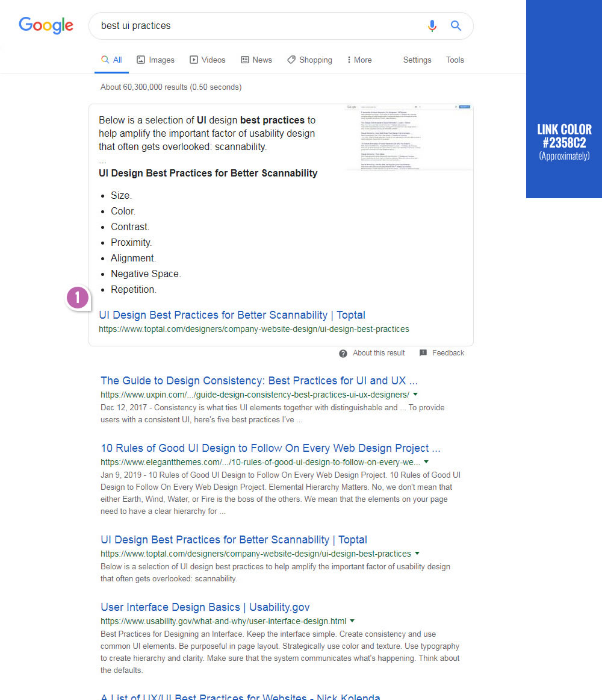Click the Feedback flag icon
The image size is (602, 700).
click(423, 353)
